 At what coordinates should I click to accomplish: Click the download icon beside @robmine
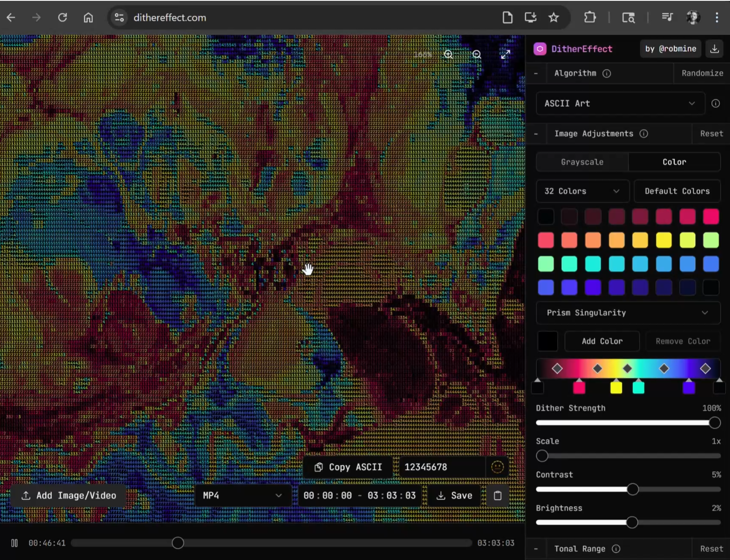coord(714,49)
